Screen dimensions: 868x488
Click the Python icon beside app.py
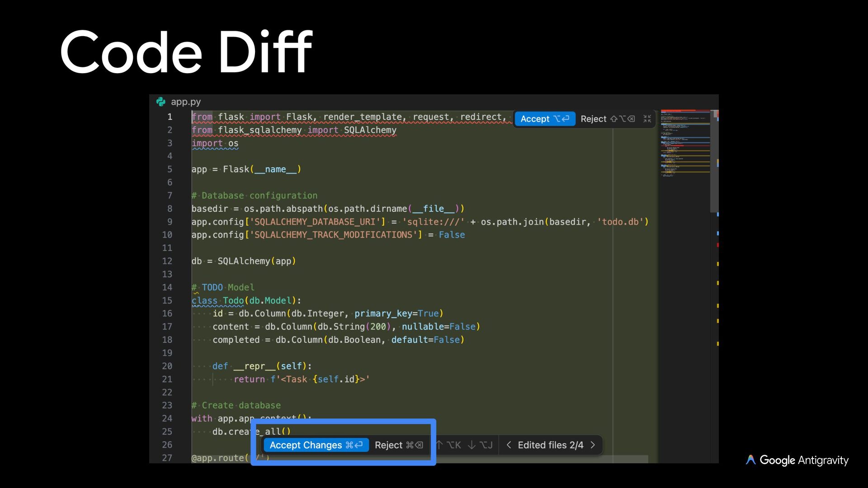click(x=160, y=102)
